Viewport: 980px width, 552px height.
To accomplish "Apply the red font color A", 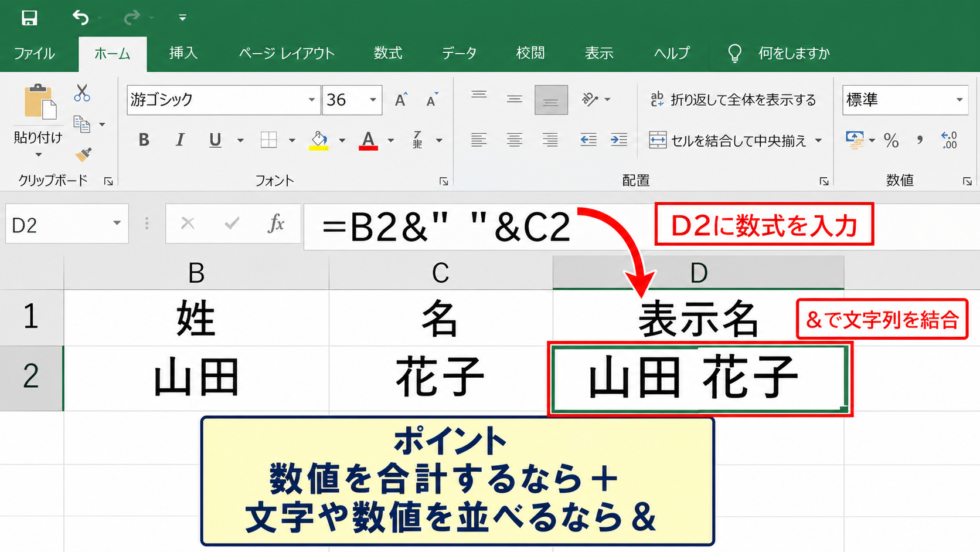I will point(368,141).
